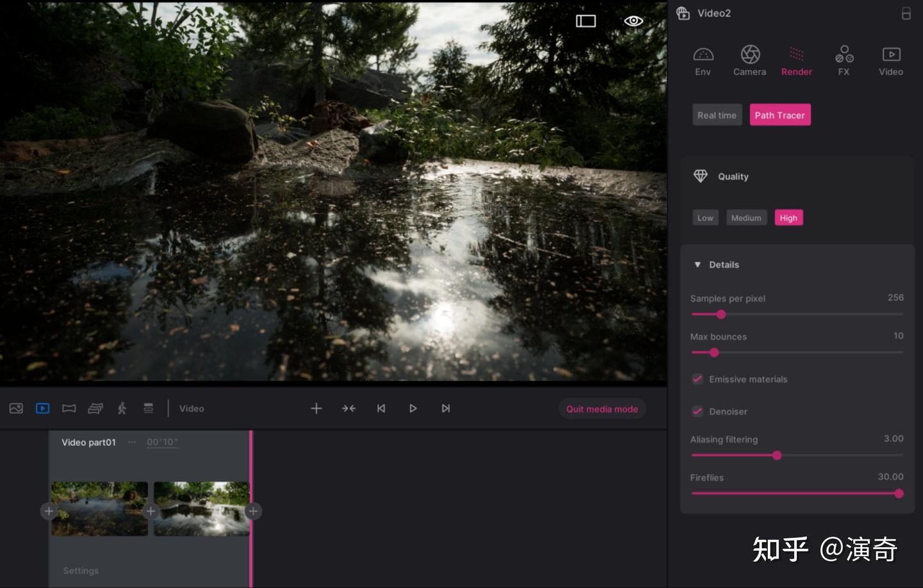This screenshot has height=588, width=923.
Task: Click the Samples per pixel slider handle
Action: [721, 314]
